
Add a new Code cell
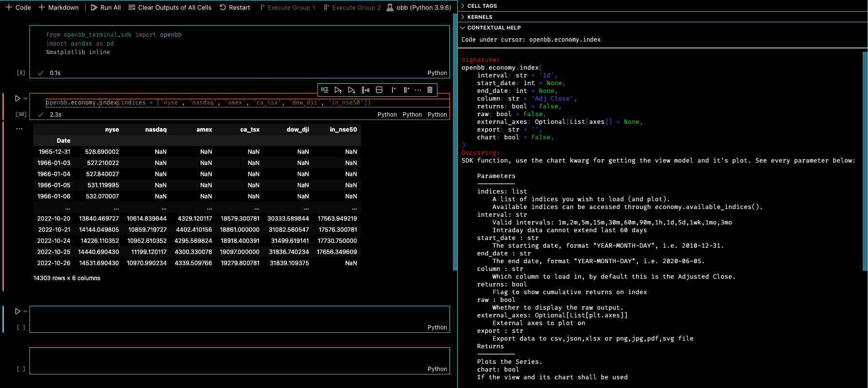(x=18, y=7)
